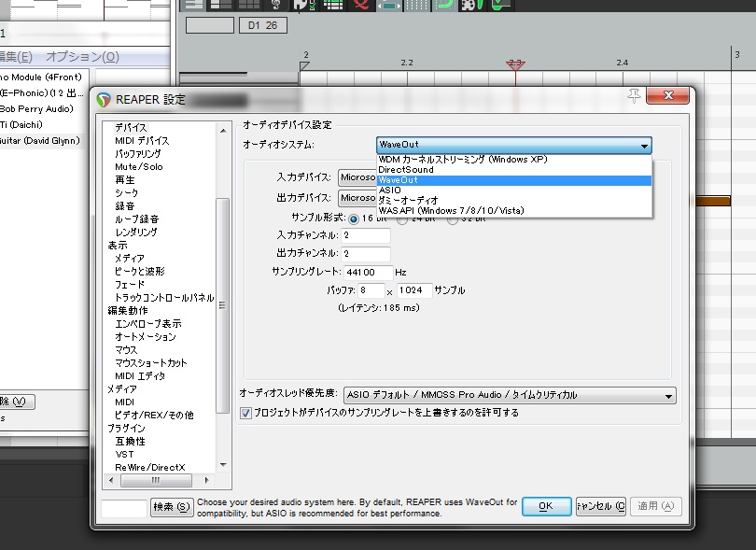Select MIDI デバイス in settings tree
The image size is (756, 550).
click(142, 141)
